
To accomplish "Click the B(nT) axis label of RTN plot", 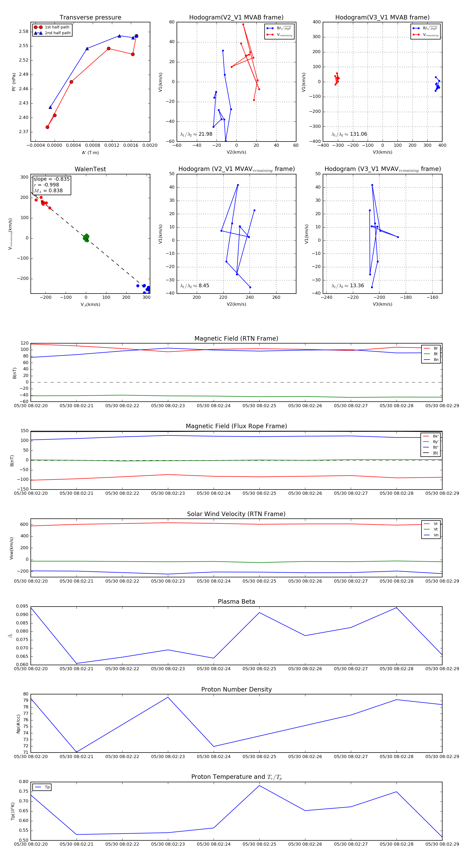I will pos(14,373).
